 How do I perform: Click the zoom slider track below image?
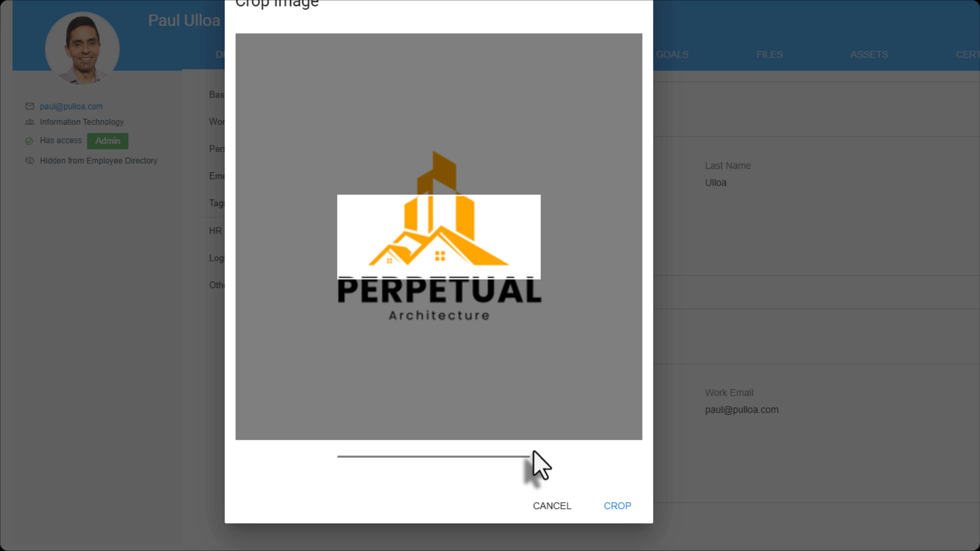click(433, 457)
